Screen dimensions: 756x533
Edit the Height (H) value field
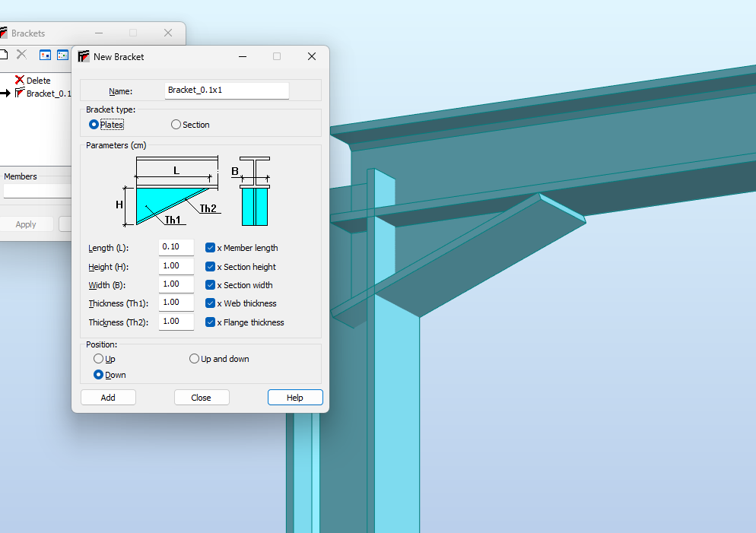176,265
